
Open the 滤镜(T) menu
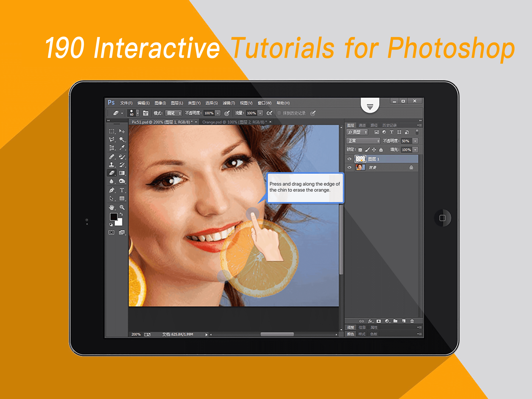click(x=228, y=103)
